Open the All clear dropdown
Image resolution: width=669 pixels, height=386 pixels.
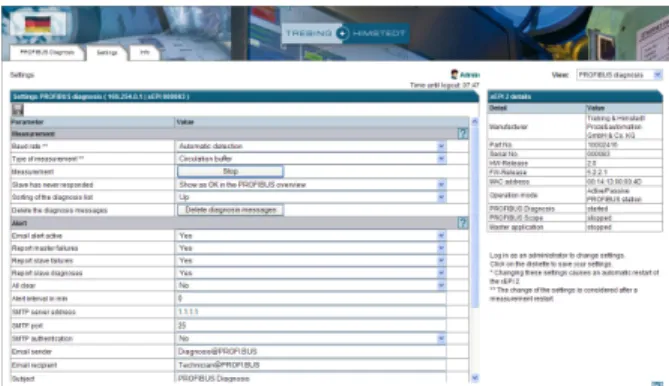(x=312, y=285)
